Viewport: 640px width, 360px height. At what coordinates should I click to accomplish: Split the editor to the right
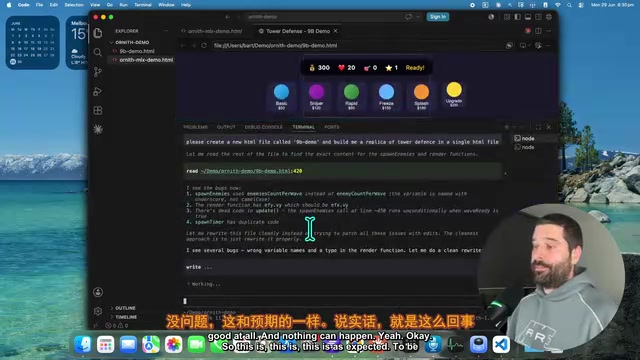click(x=538, y=31)
